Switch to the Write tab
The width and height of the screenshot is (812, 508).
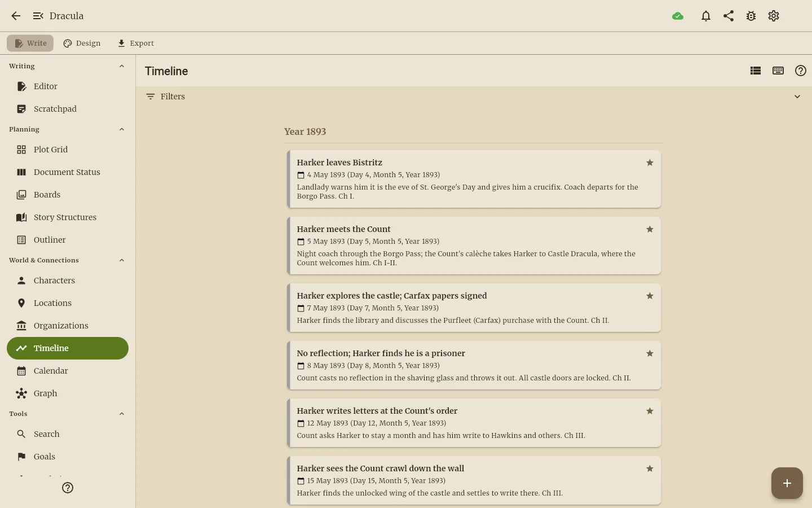click(x=30, y=43)
